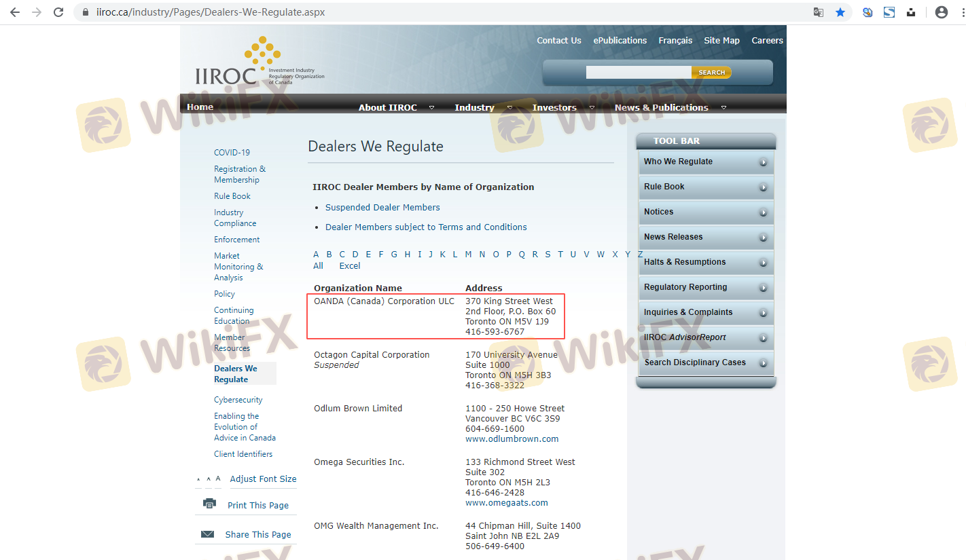
Task: Click the browser profile avatar icon
Action: tap(941, 12)
